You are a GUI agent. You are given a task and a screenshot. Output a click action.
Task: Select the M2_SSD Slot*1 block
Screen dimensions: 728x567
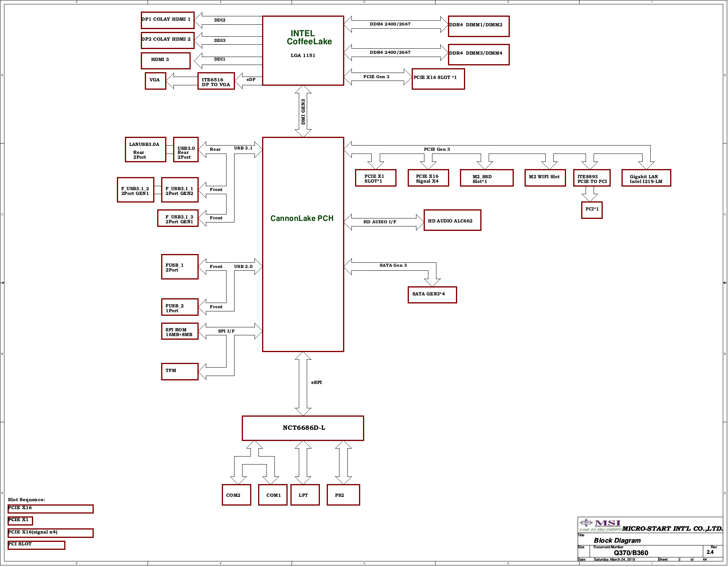[487, 178]
